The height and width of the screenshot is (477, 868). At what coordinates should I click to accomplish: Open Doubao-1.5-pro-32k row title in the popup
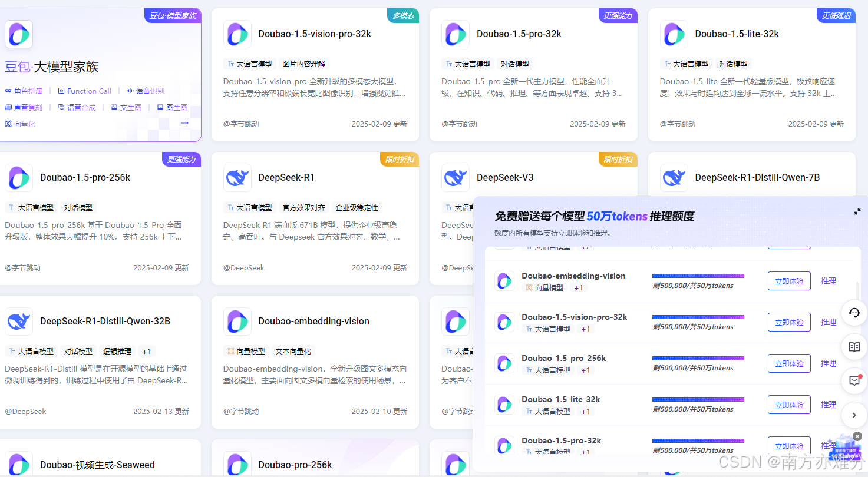[561, 440]
